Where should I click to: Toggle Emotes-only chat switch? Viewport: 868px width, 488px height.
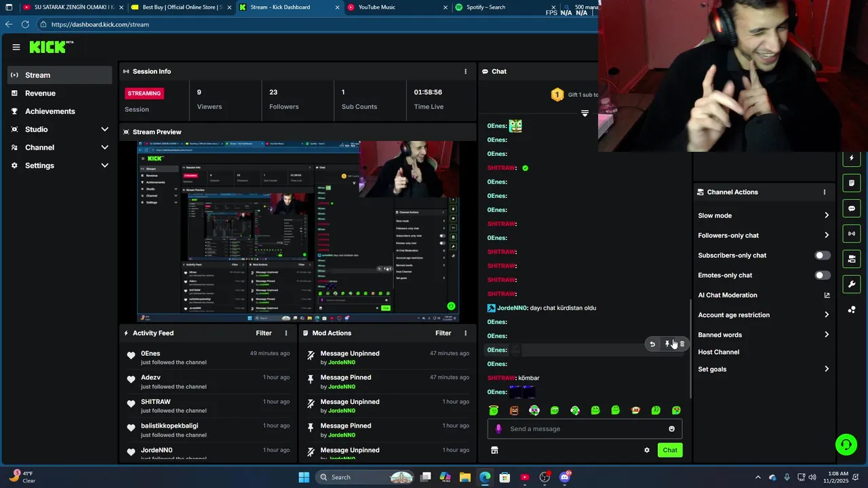pyautogui.click(x=822, y=275)
